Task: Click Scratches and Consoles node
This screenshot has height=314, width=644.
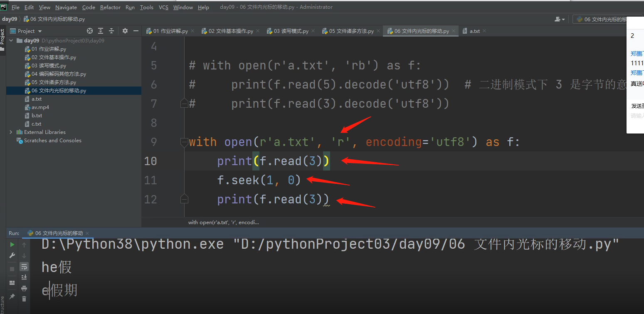Action: click(x=74, y=141)
